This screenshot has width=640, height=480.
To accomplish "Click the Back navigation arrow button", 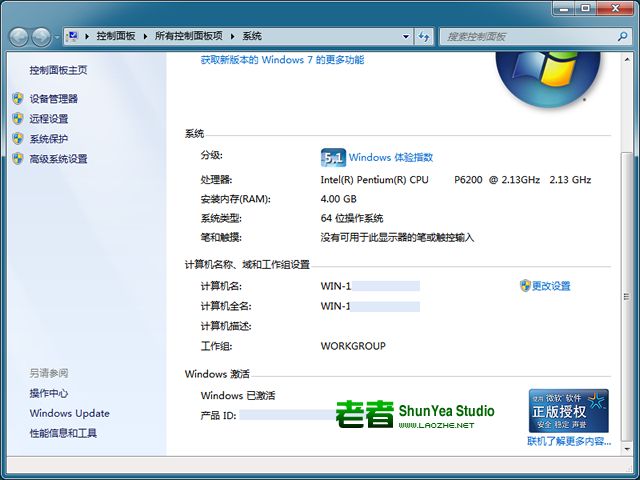I will (19, 37).
